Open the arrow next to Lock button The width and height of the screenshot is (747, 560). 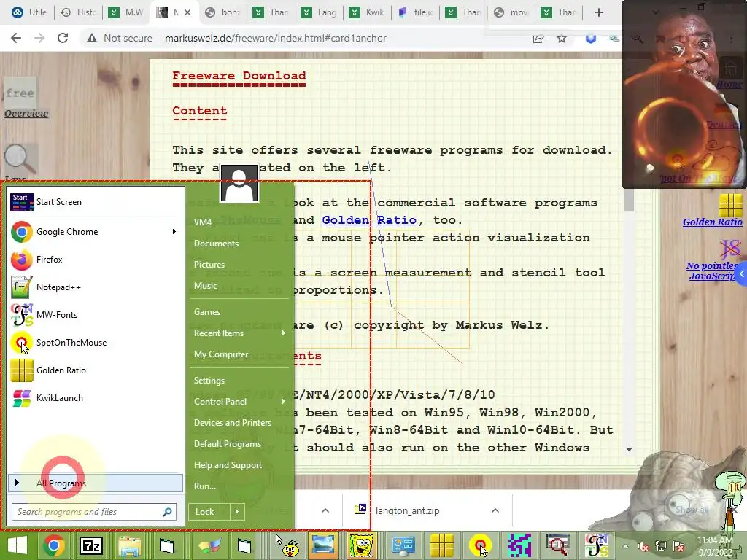(x=237, y=512)
